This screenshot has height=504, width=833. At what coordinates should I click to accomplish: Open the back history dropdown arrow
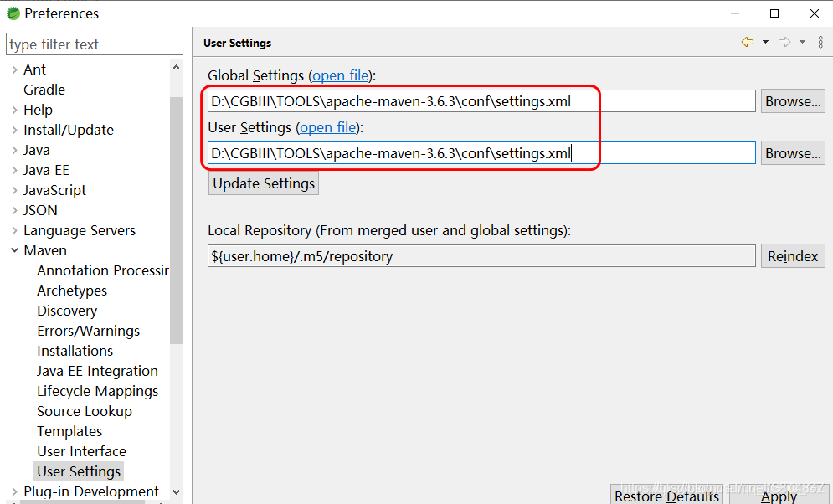tap(765, 42)
